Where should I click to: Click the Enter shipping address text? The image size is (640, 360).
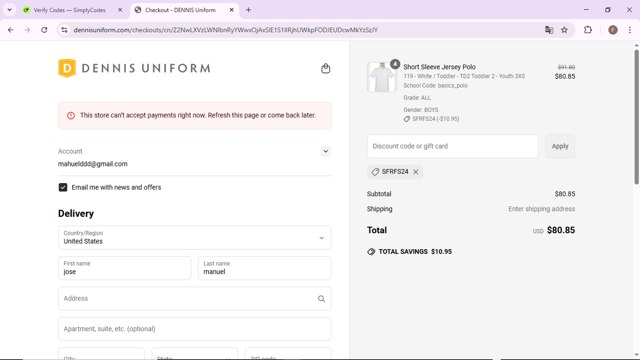pyautogui.click(x=542, y=209)
